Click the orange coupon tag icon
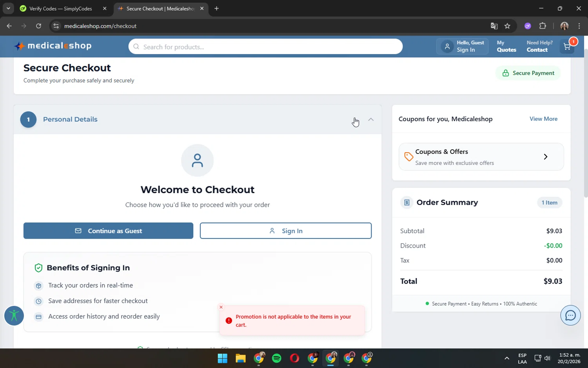588x368 pixels. [x=408, y=157]
